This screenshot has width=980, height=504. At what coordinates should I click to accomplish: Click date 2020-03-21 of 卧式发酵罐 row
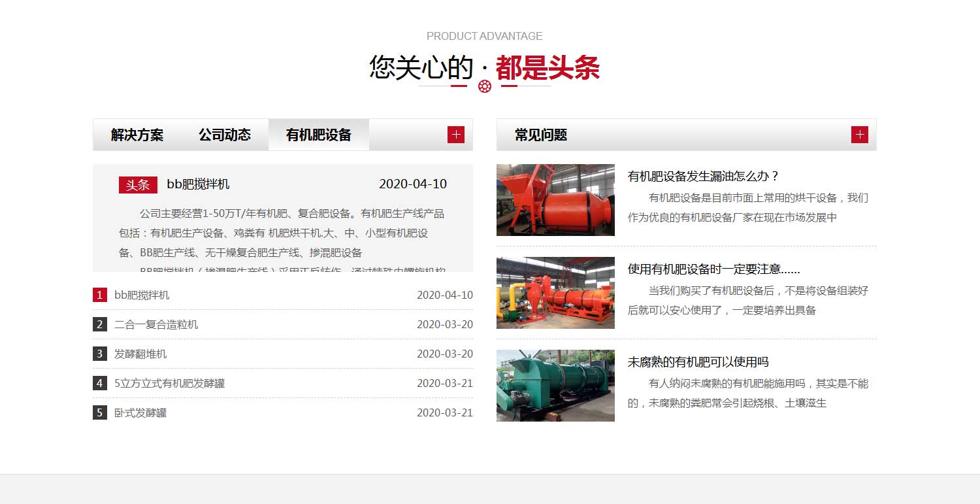point(445,412)
